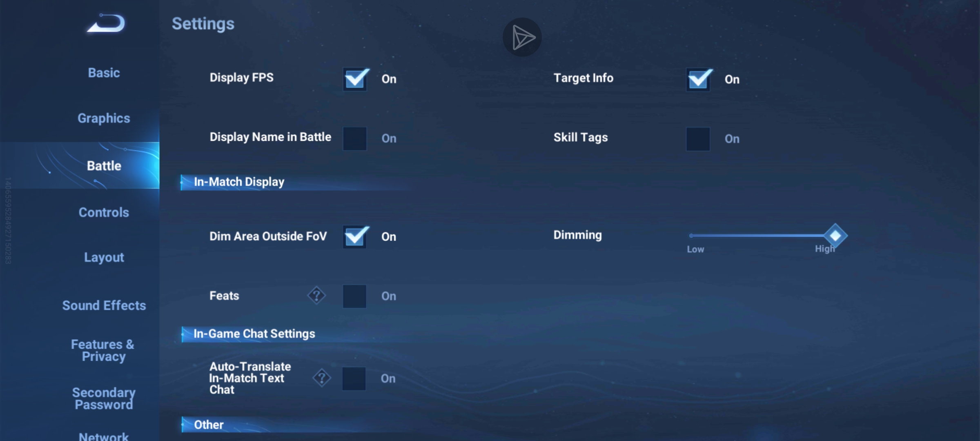This screenshot has width=980, height=441.
Task: Tap the paper plane send icon
Action: 522,37
